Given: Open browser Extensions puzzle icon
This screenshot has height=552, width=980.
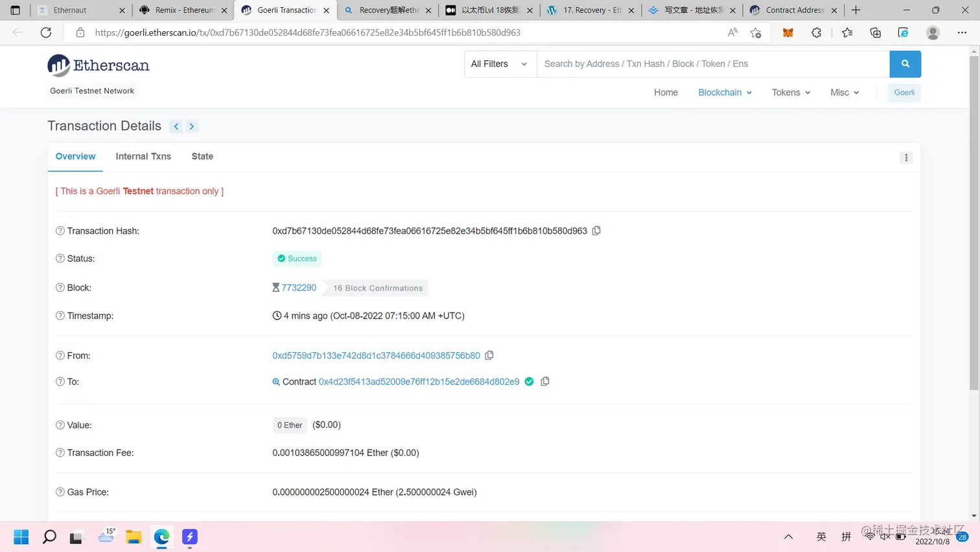Looking at the screenshot, I should [817, 32].
